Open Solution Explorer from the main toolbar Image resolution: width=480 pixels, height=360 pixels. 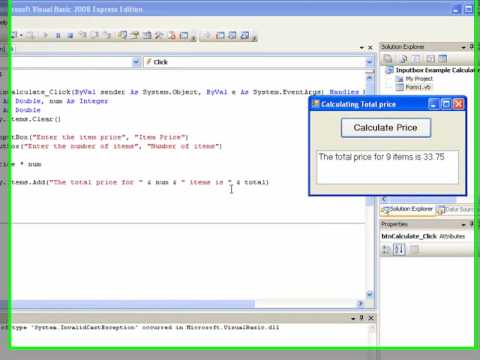click(123, 35)
